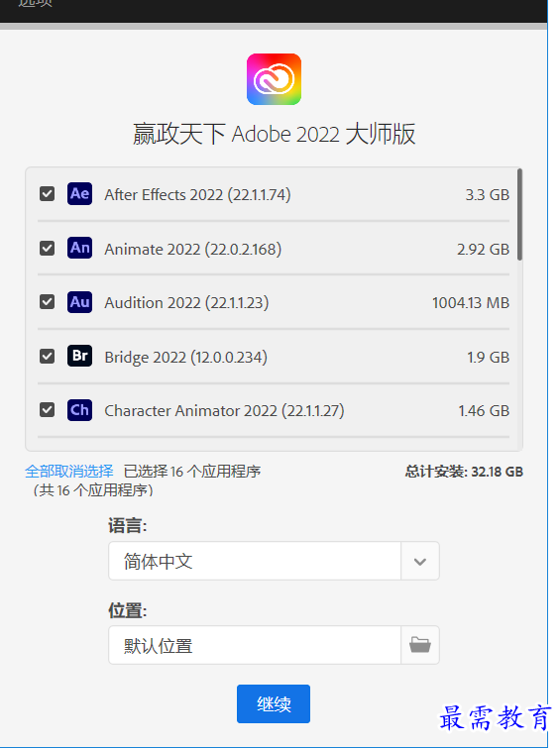Select the Audition 2022 (22.1.1.23) label
The width and height of the screenshot is (560, 749).
coord(186,303)
